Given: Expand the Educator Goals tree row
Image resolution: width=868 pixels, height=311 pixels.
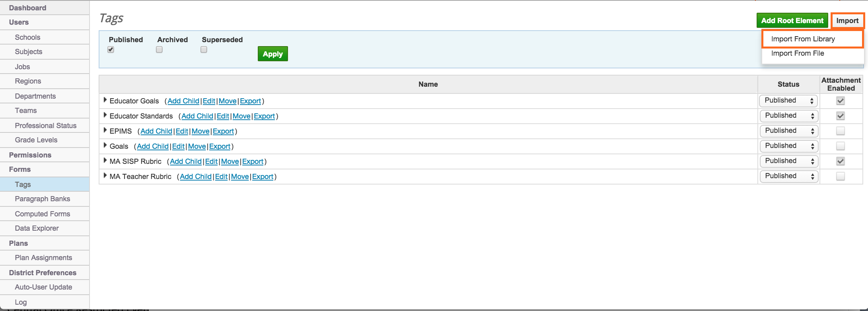Looking at the screenshot, I should pos(105,100).
